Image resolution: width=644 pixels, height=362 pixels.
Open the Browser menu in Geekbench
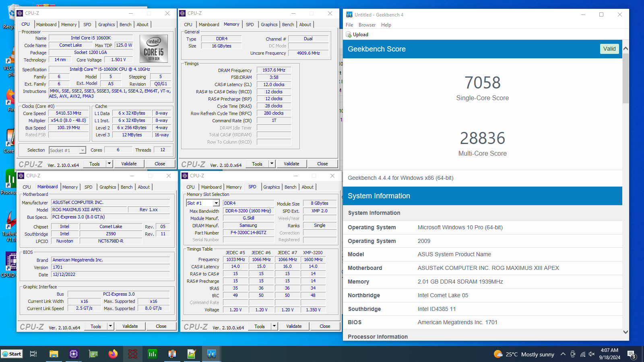[367, 25]
